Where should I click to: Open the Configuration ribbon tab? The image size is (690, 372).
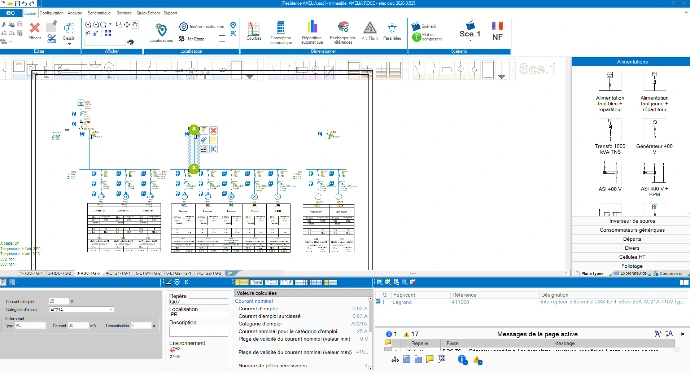[x=52, y=13]
